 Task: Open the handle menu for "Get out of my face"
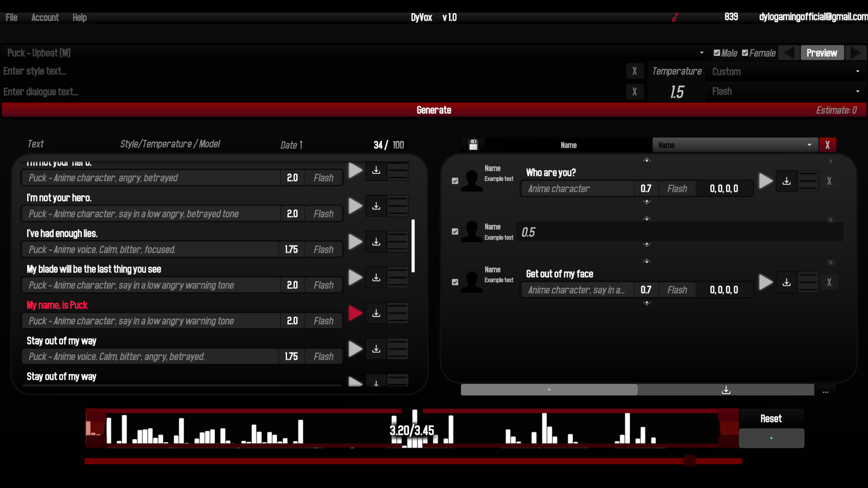[808, 282]
